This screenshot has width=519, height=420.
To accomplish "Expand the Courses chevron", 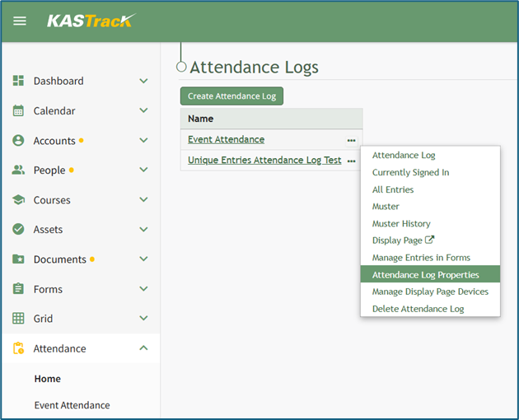I will click(143, 200).
